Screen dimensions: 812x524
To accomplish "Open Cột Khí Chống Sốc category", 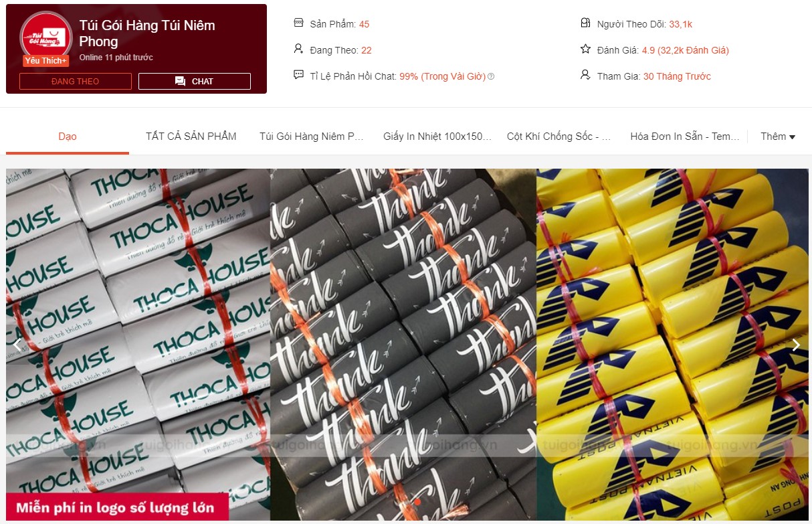I will point(559,137).
